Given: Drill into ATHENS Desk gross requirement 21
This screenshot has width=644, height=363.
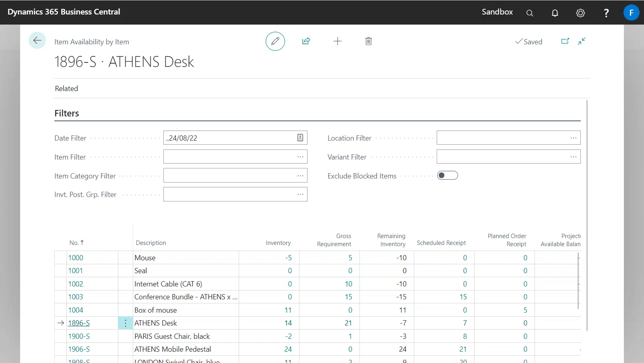Looking at the screenshot, I should (x=348, y=323).
